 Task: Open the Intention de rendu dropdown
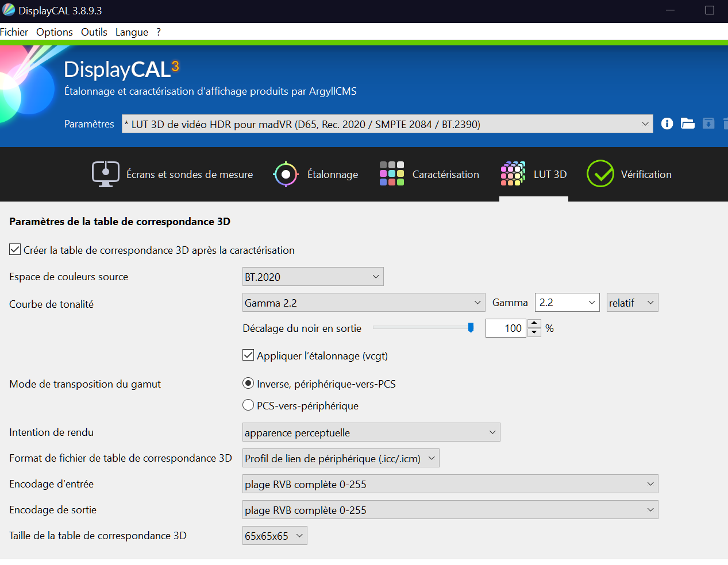[371, 432]
